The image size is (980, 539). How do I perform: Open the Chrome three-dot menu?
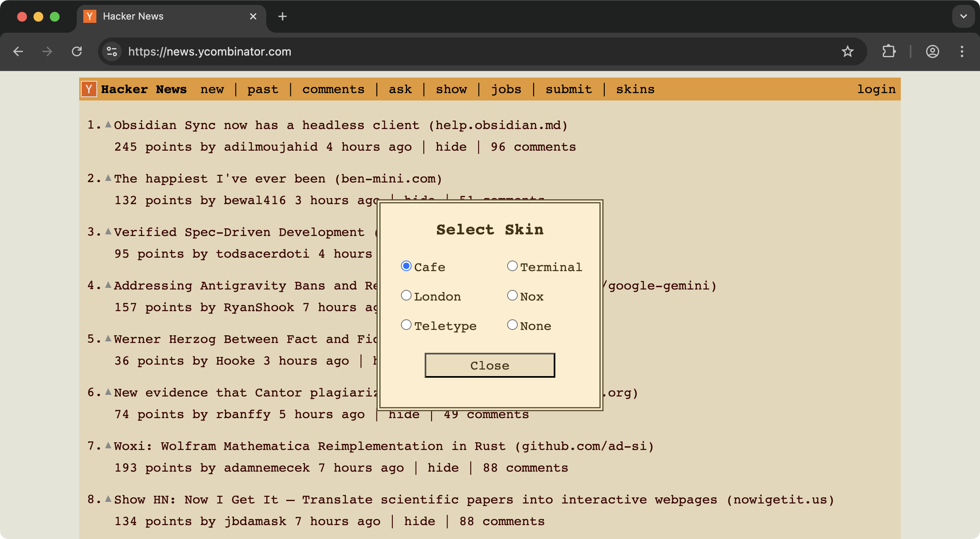coord(962,51)
